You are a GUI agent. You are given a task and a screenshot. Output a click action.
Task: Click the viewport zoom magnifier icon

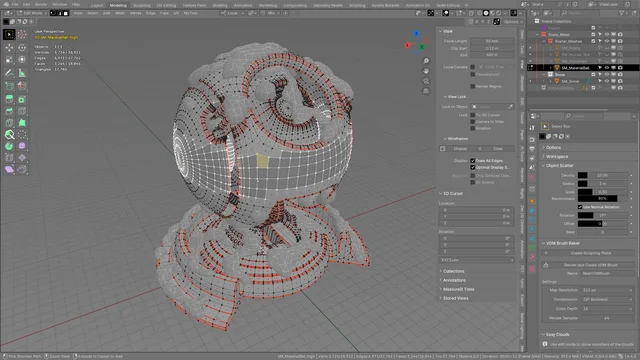426,61
